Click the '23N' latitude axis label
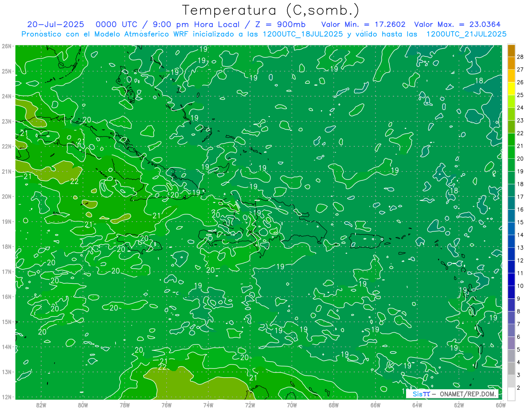This screenshot has height=411, width=532. (6, 121)
